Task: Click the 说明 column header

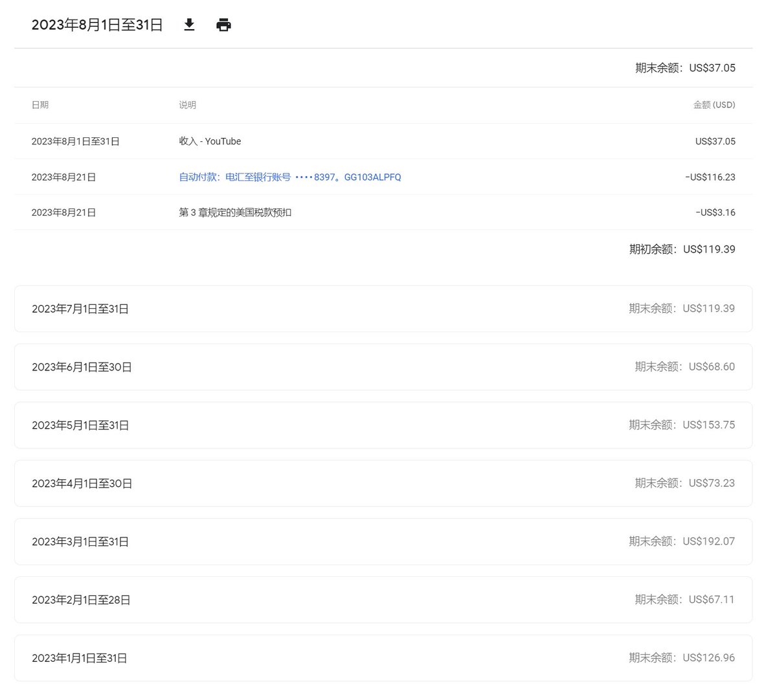Action: coord(188,105)
